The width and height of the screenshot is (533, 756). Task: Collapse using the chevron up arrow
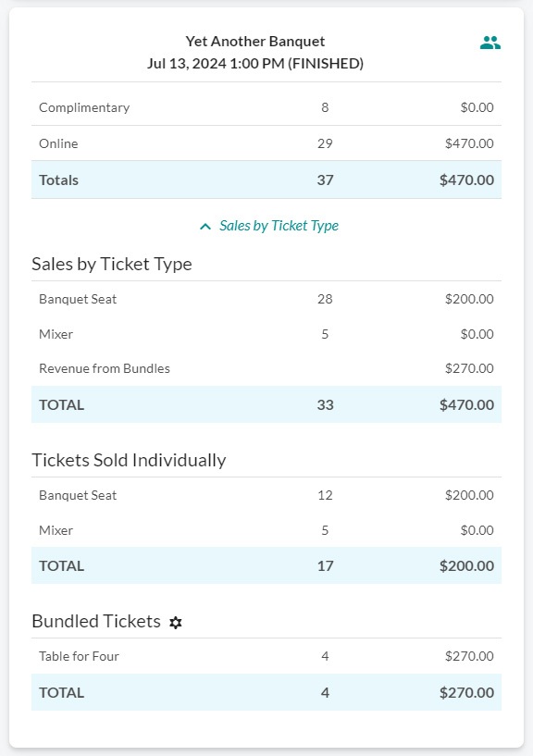click(205, 226)
